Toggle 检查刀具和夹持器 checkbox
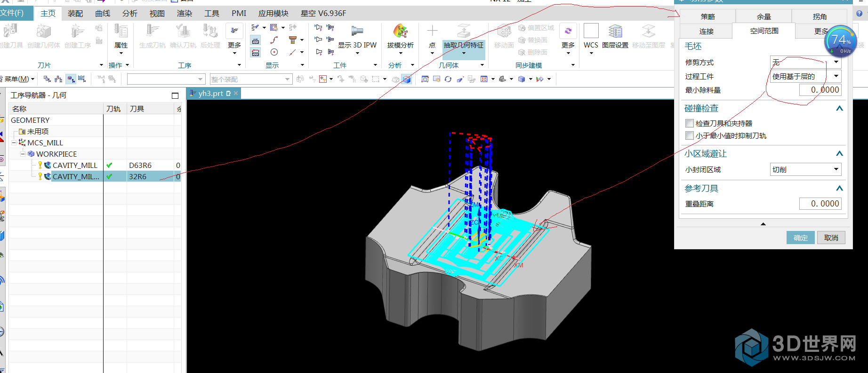The height and width of the screenshot is (373, 868). [x=690, y=123]
